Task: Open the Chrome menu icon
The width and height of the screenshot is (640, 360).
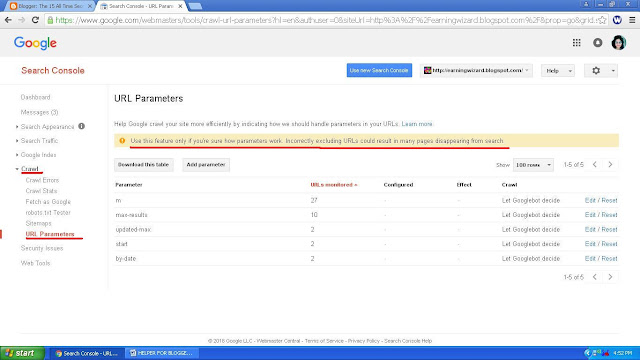Action: [632, 20]
